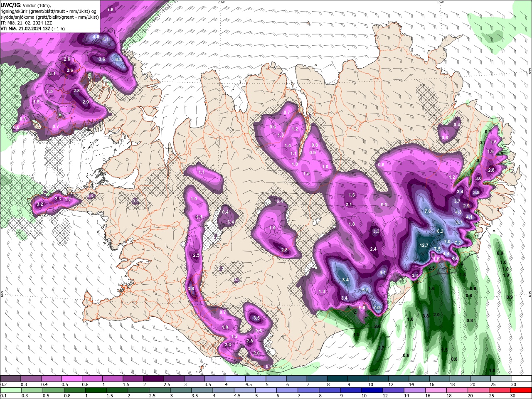The width and height of the screenshot is (532, 399).
Task: Click the 'UWC/IG: Vindur (10m)' title line
Action: tap(25, 5)
